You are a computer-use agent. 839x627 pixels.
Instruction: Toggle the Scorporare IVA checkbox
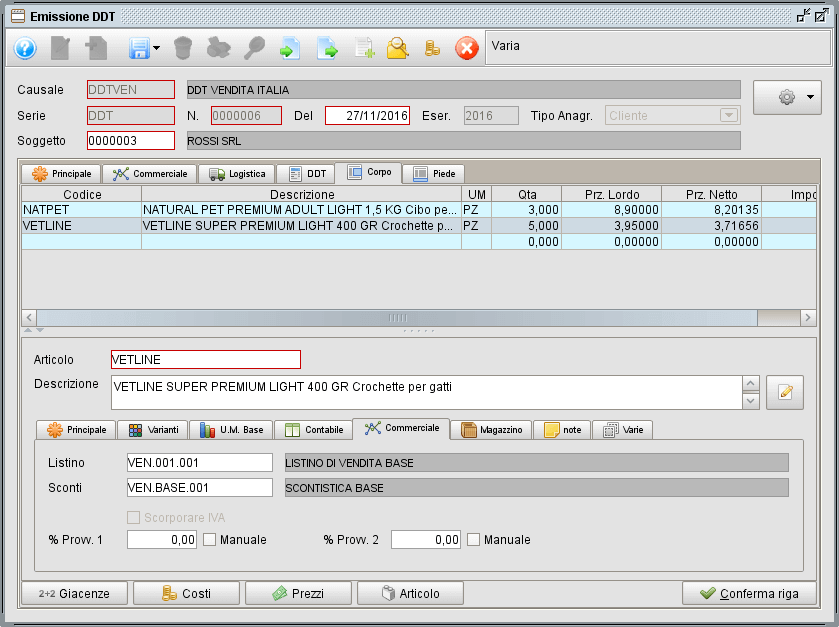133,517
